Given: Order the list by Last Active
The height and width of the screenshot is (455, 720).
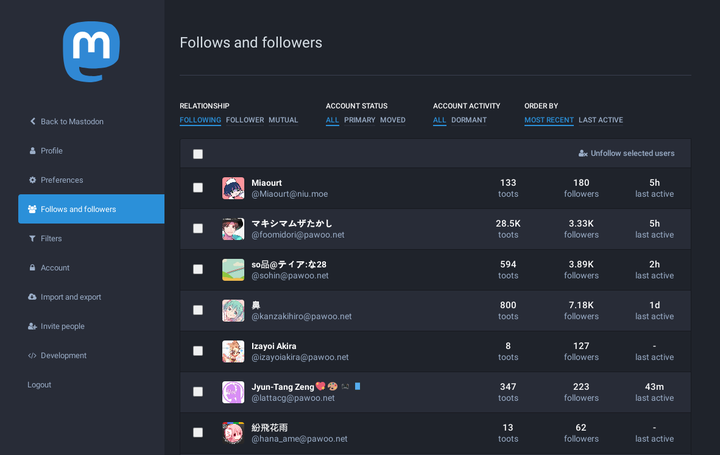Looking at the screenshot, I should (600, 120).
